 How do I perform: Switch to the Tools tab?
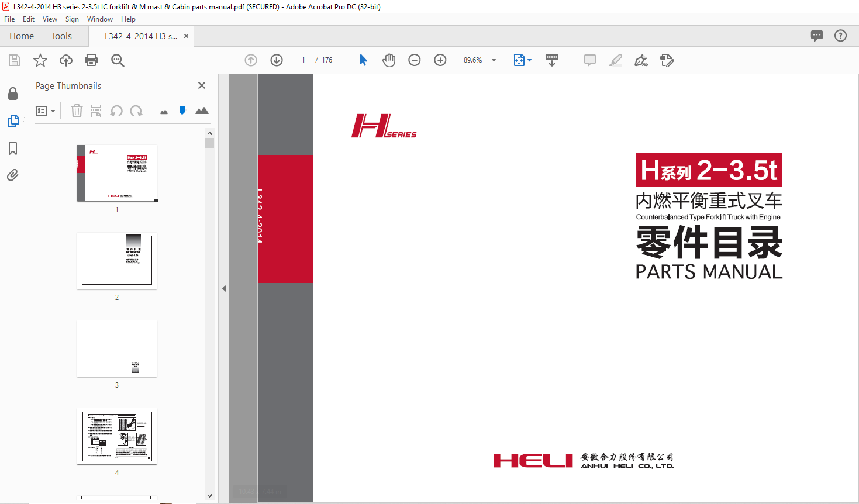click(61, 36)
